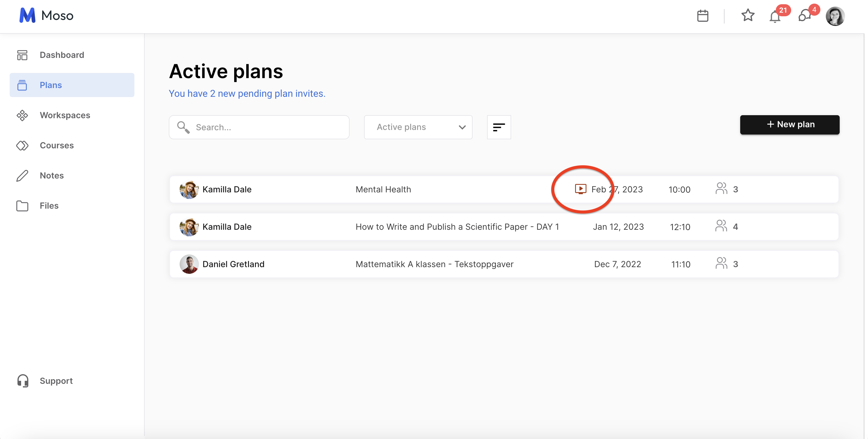Open Workspaces from the sidebar
Screen dimensions: 868x439
tap(65, 115)
